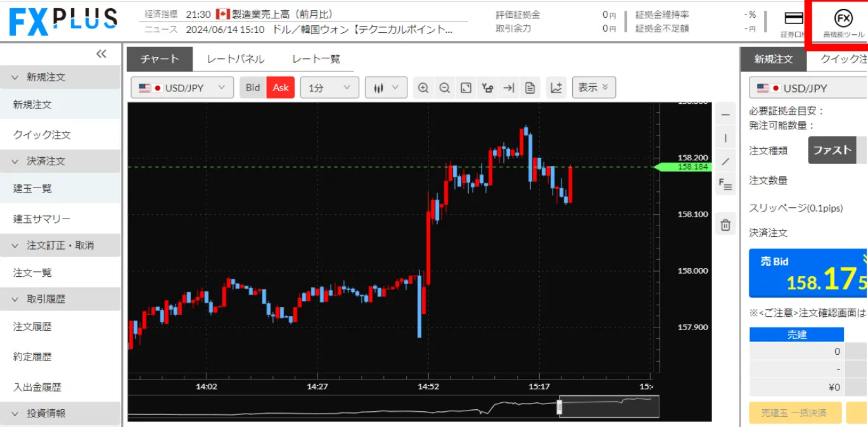Click the zoom in magnifier icon
Image resolution: width=868 pixels, height=427 pixels.
point(423,88)
